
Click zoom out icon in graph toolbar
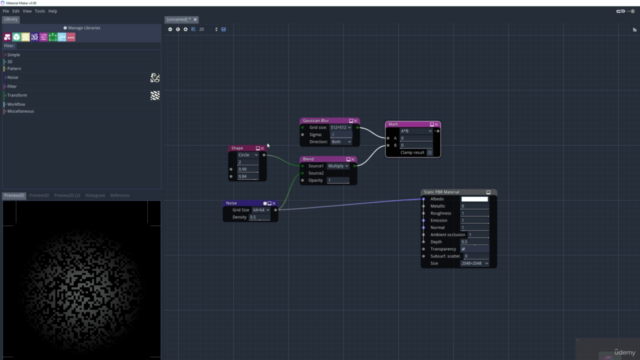pos(170,29)
